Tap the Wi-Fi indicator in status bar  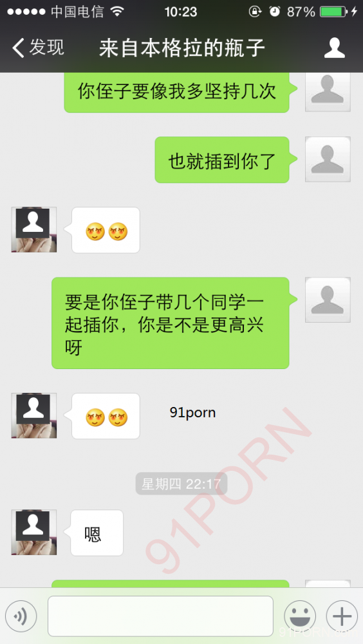(117, 12)
